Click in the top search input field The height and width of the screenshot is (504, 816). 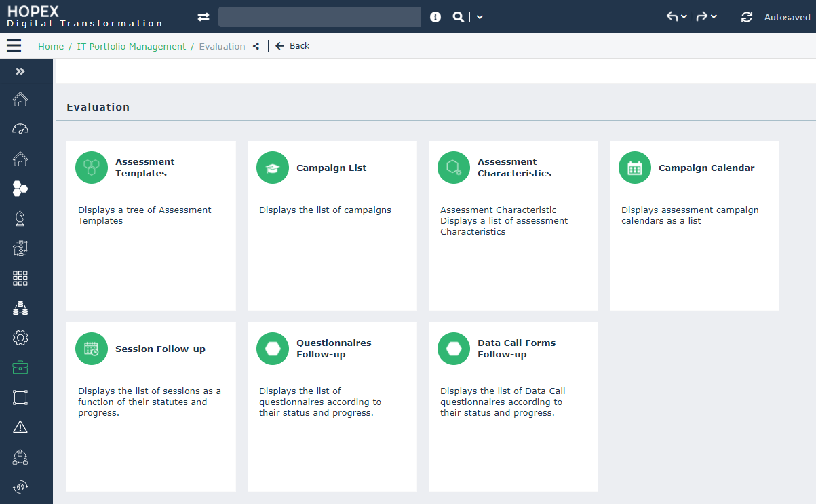tap(319, 17)
